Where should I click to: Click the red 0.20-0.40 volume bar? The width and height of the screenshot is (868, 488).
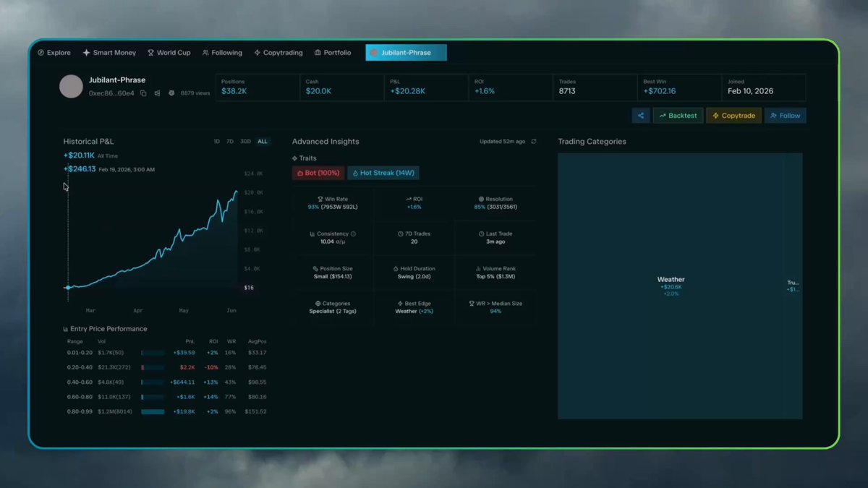pyautogui.click(x=142, y=367)
